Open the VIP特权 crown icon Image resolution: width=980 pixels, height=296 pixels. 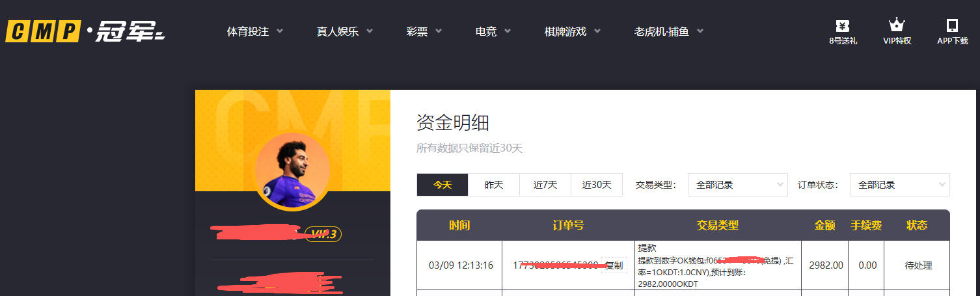(897, 26)
